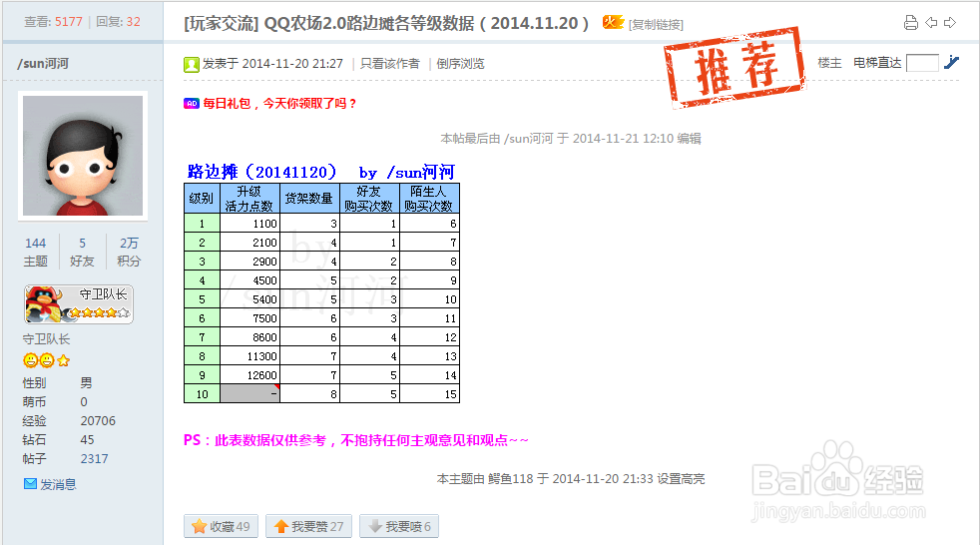The width and height of the screenshot is (980, 545).
Task: Click the 我要赞 27 upvote button
Action: pos(308,526)
